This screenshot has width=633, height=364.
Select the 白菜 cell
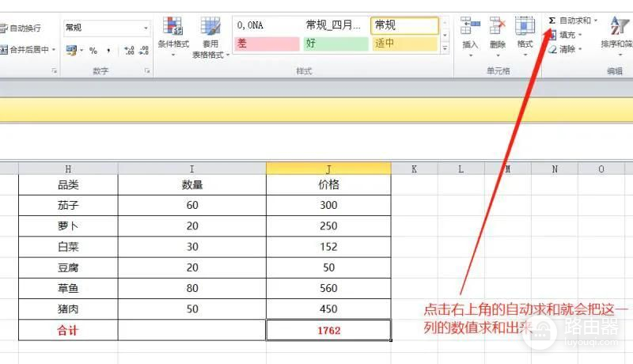click(x=68, y=247)
